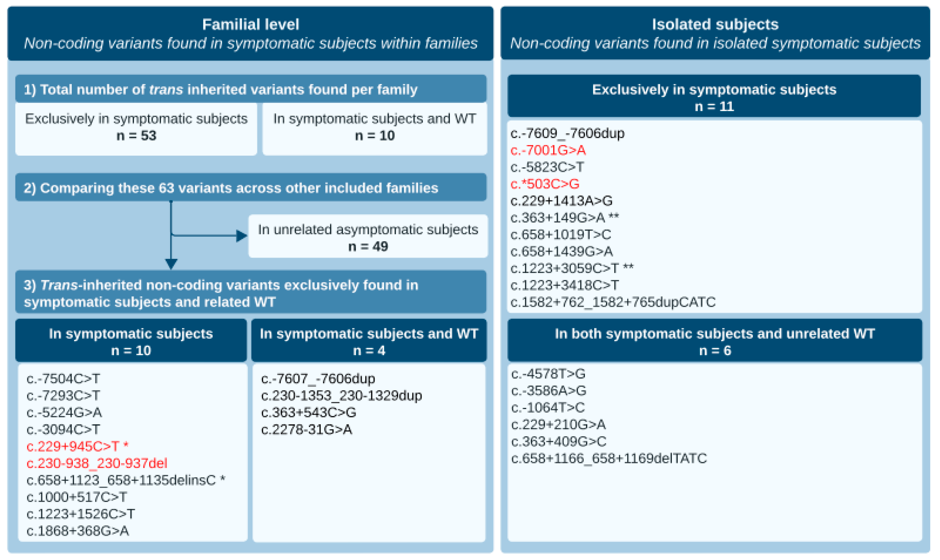
Task: Click the red variant c.*503C>G
Action: 545,184
